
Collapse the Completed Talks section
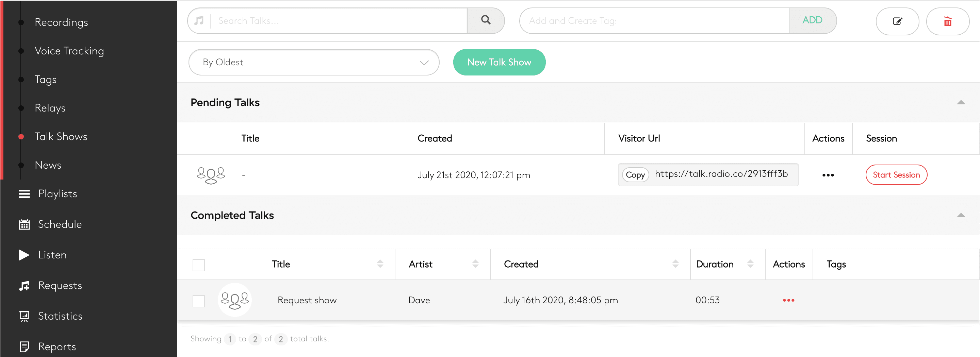coord(961,215)
